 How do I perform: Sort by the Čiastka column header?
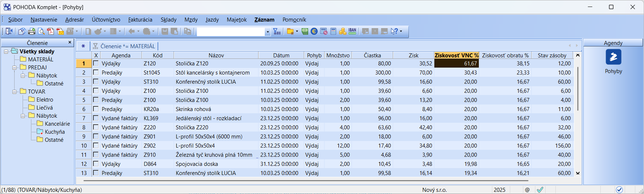click(x=372, y=55)
